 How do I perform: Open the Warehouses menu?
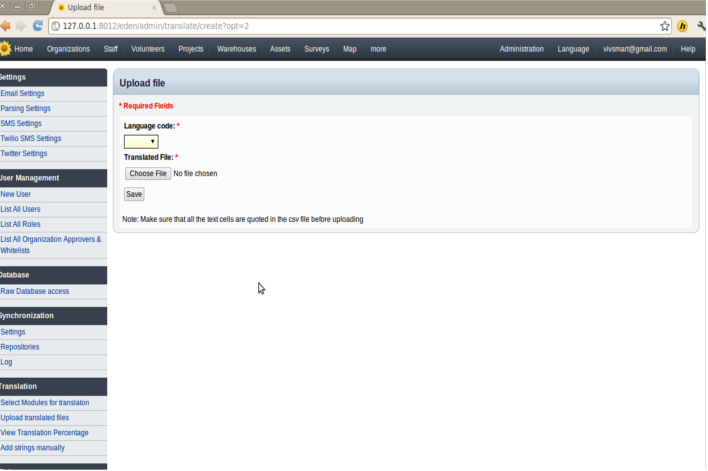[237, 49]
